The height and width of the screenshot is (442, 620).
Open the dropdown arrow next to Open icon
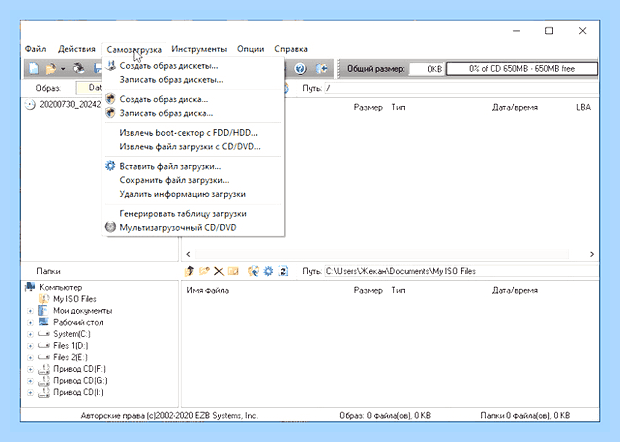pyautogui.click(x=63, y=69)
